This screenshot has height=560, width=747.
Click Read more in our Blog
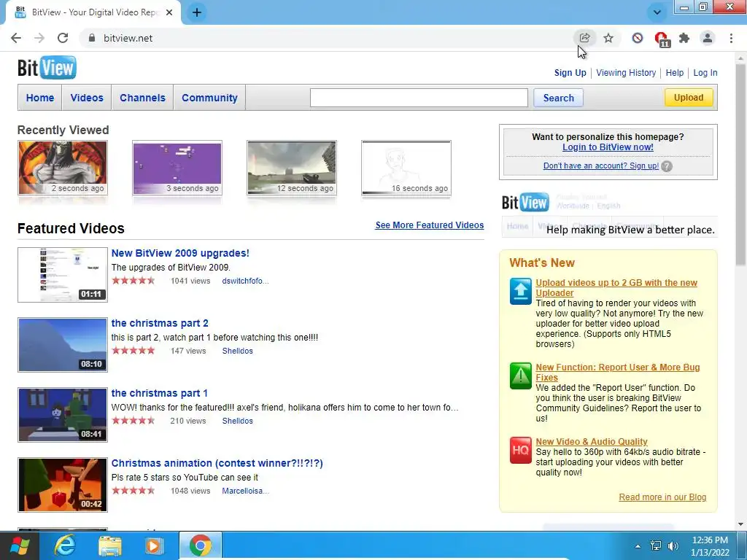coord(662,497)
